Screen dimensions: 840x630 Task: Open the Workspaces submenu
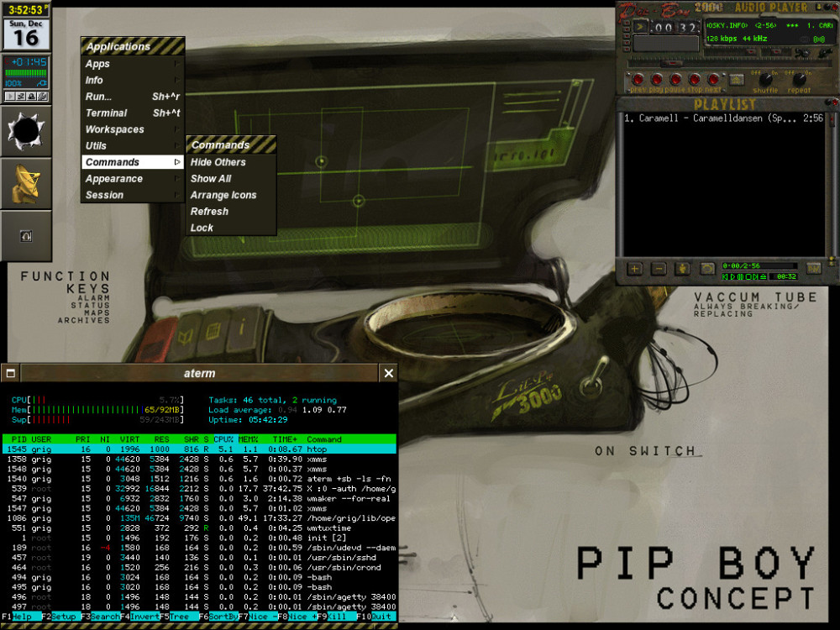[133, 129]
